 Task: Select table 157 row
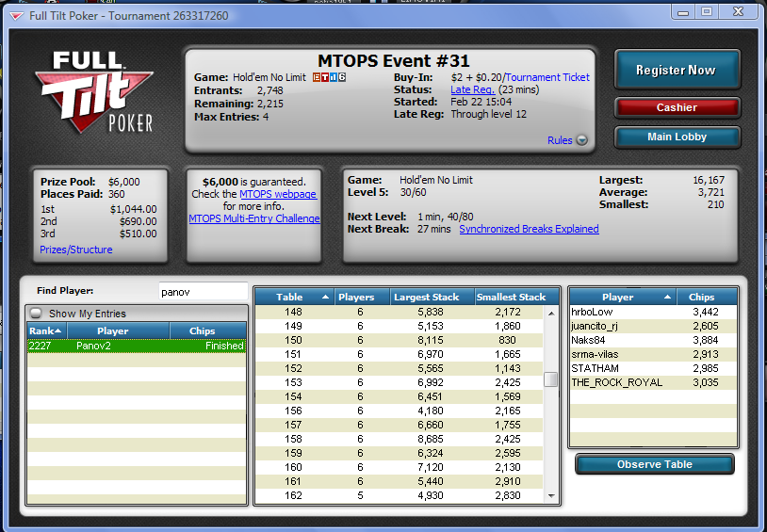(400, 426)
